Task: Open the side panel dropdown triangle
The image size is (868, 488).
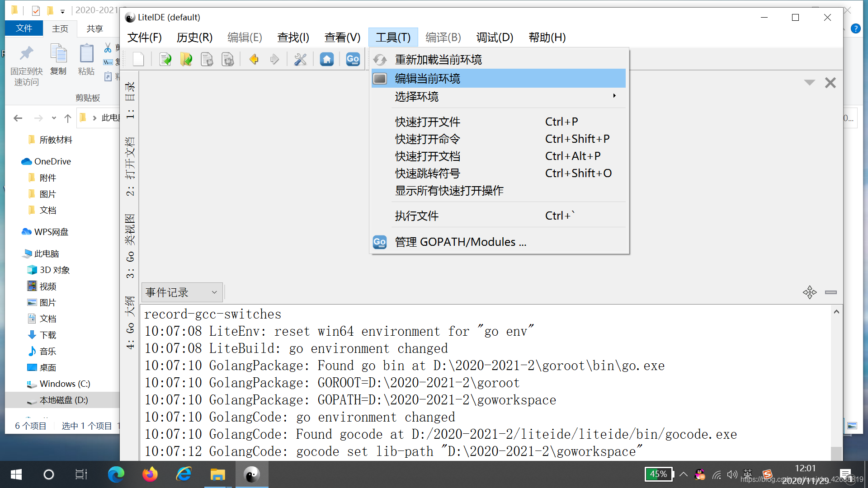Action: [x=810, y=83]
